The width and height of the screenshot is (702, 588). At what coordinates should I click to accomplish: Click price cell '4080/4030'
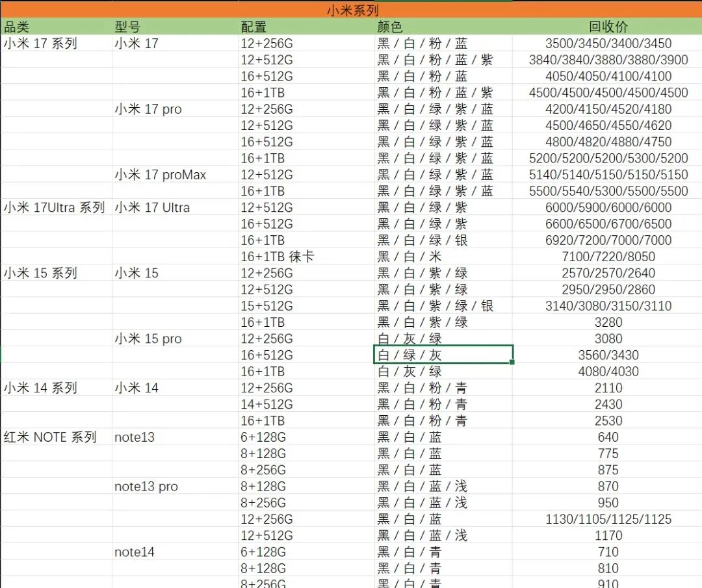[608, 372]
